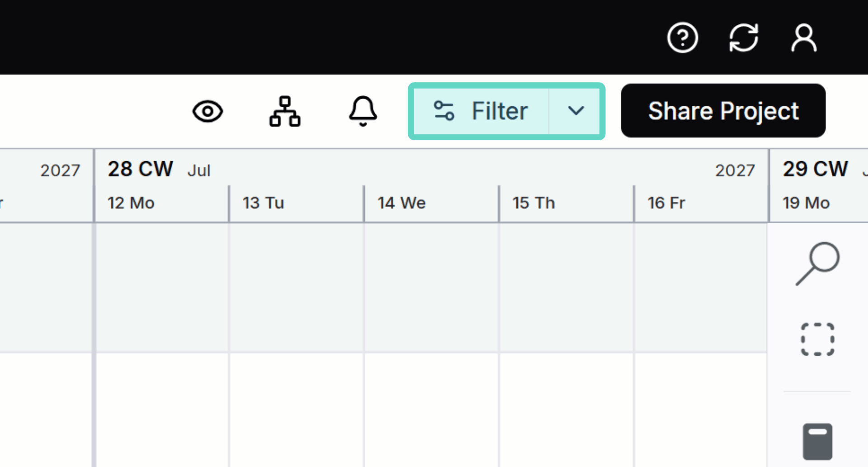Click the sync refresh icon
The width and height of the screenshot is (868, 467).
[743, 38]
